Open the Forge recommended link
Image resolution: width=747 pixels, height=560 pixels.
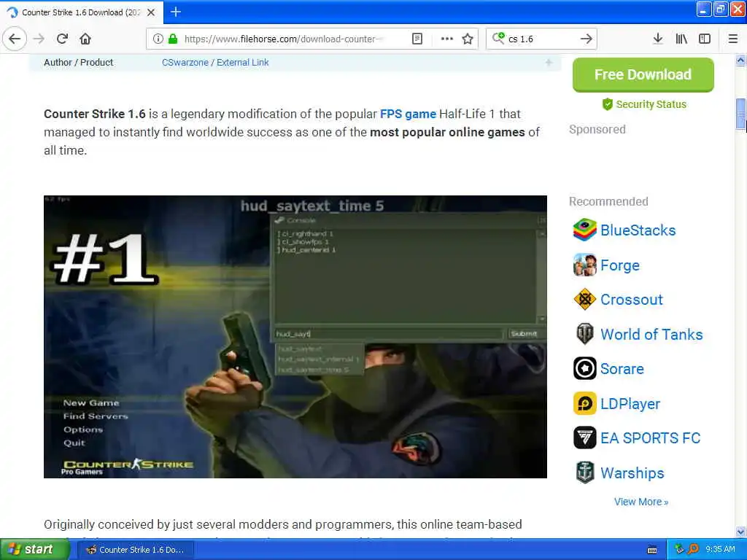click(x=620, y=265)
